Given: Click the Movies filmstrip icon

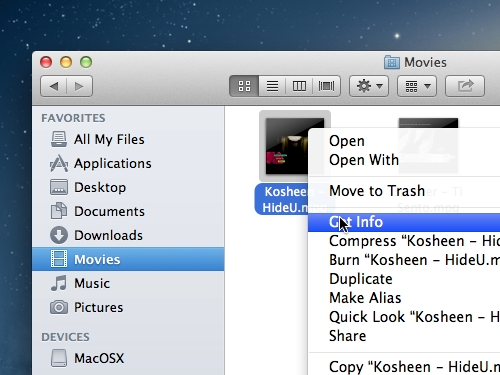Looking at the screenshot, I should 59,259.
